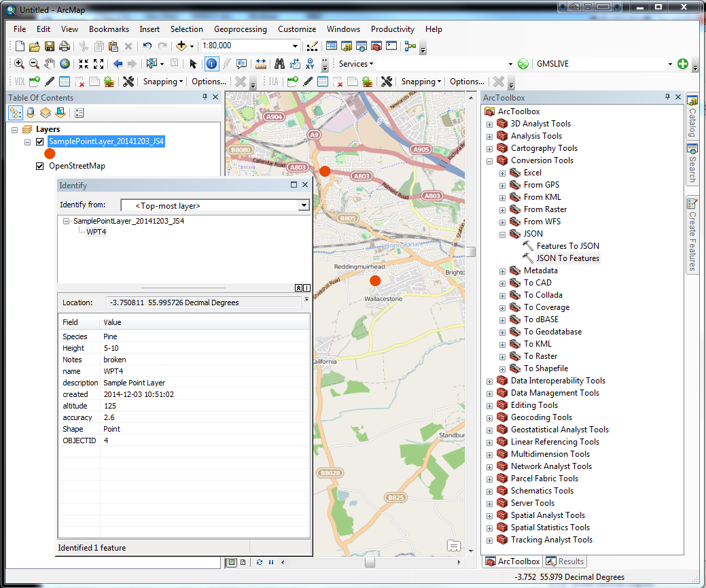Uncheck the OpenStreetMap layer visibility
Image resolution: width=706 pixels, height=588 pixels.
[39, 165]
